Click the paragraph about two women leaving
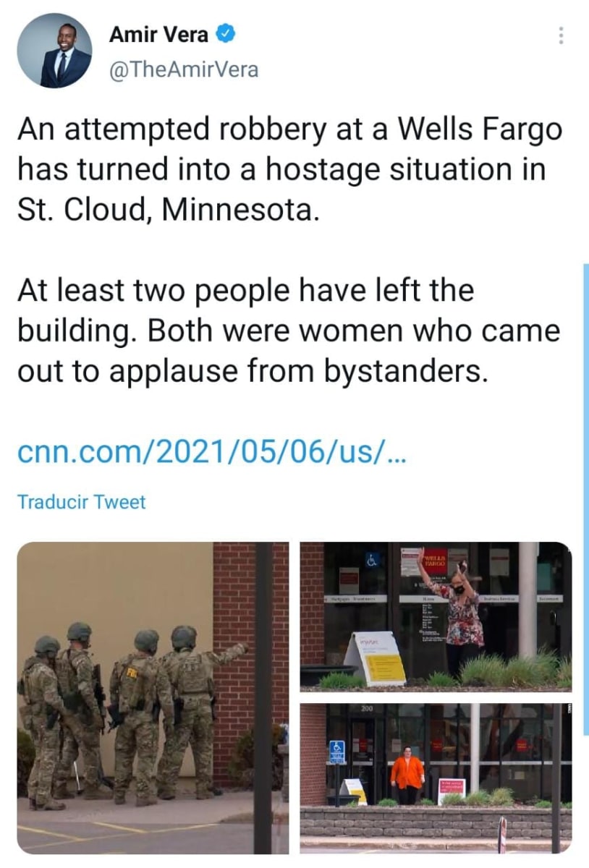The image size is (589, 868). [x=288, y=331]
